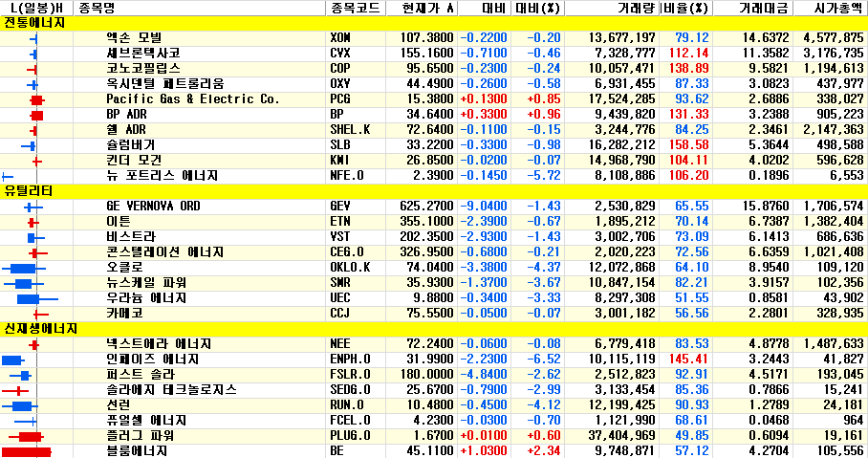Select 솔라에지 테크놀로지스 stock name

172,390
